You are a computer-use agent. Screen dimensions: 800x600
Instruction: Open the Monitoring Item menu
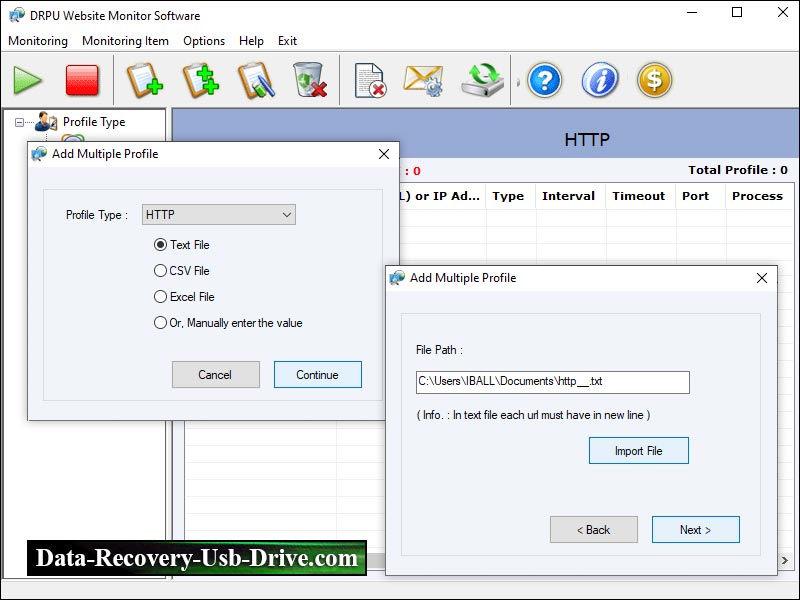point(125,41)
